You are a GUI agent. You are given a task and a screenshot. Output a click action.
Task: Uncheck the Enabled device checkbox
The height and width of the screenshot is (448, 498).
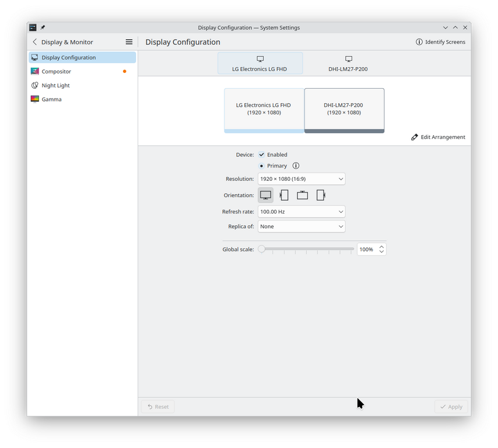[x=262, y=155]
